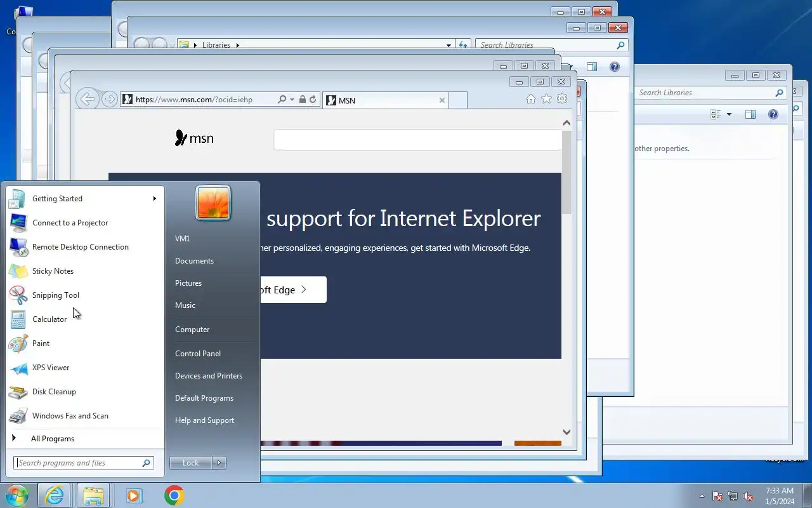Viewport: 812px width, 508px height.
Task: Open help in right Libraries window
Action: click(x=773, y=114)
